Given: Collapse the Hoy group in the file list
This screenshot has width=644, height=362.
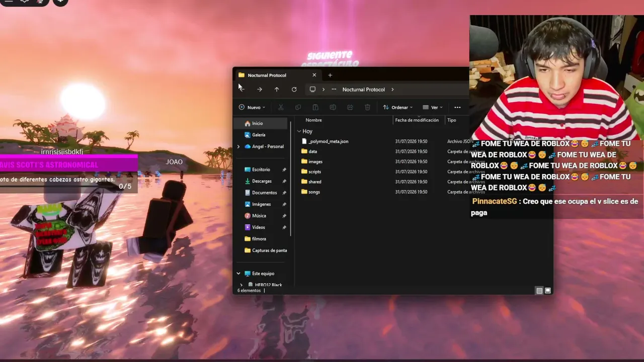Looking at the screenshot, I should [x=299, y=131].
